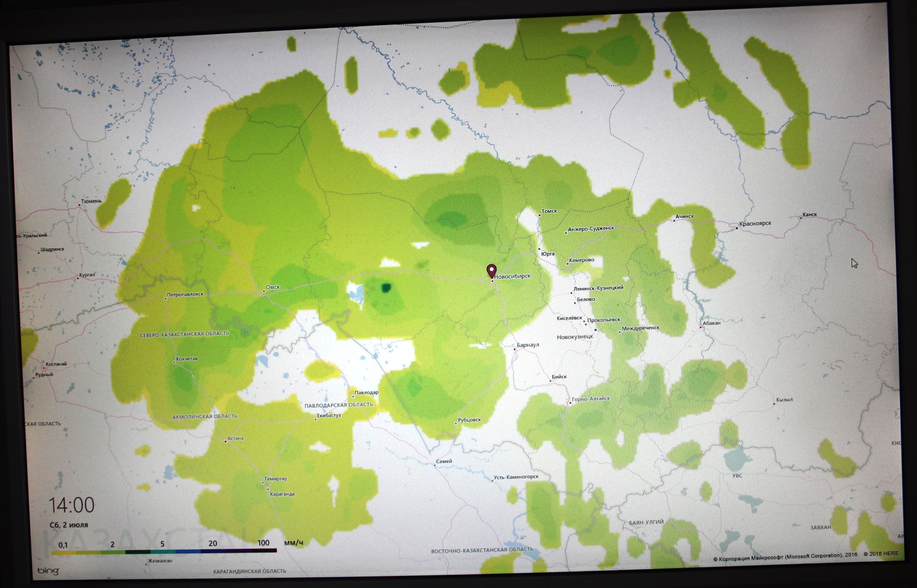Click the dark green heavy-rain spot east of Omsk

[x=387, y=288]
